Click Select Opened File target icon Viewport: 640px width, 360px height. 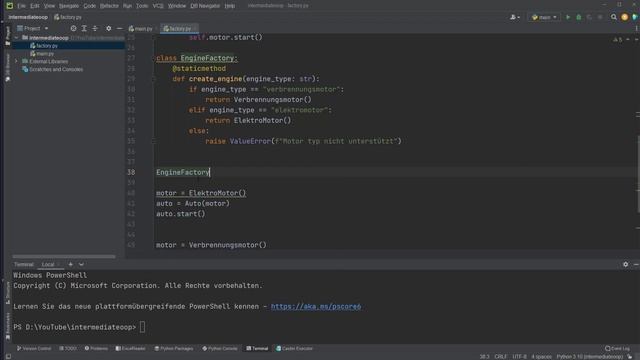click(x=73, y=28)
